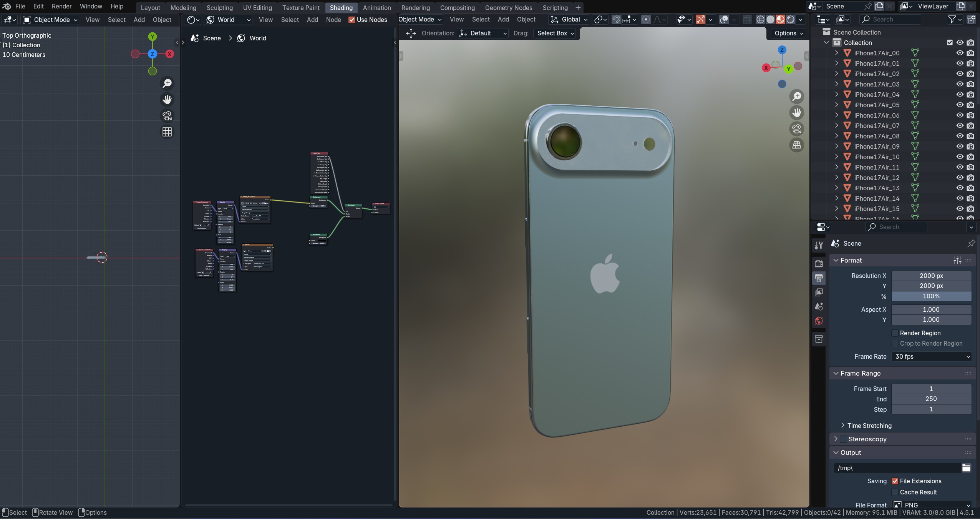Open the Frame Rate 30 fps dropdown
The width and height of the screenshot is (980, 519).
click(x=931, y=356)
